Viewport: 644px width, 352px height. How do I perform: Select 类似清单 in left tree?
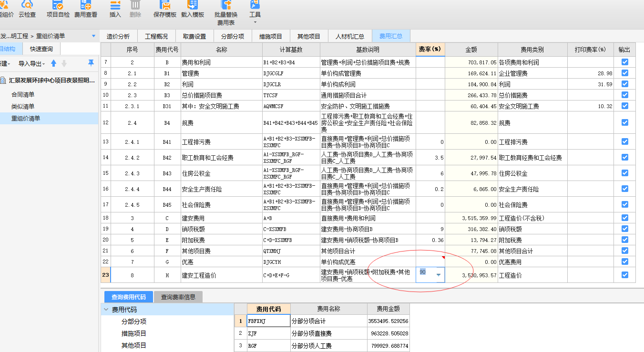coord(23,106)
